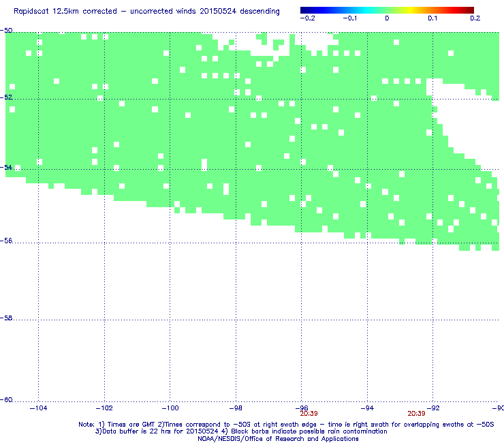Click the latitude label '-54'

pos(6,167)
